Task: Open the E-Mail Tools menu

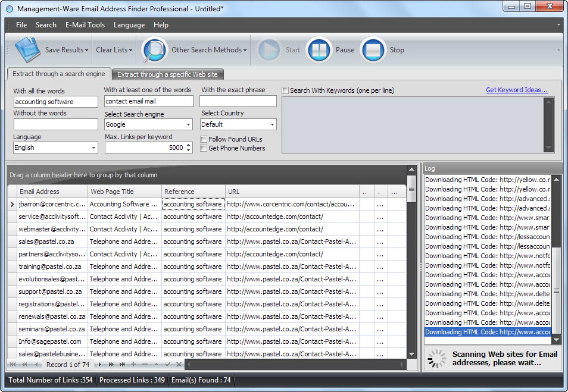Action: 85,25
